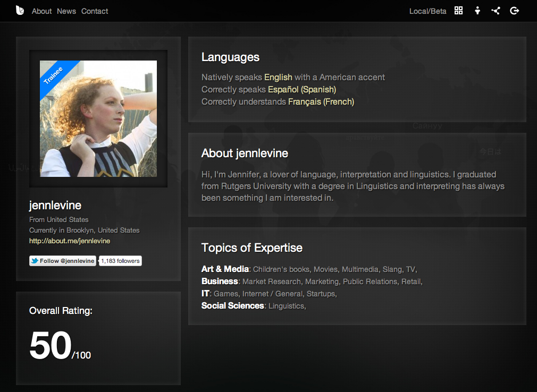Viewport: 537px width, 392px height.
Task: Open the About menu item
Action: [41, 11]
